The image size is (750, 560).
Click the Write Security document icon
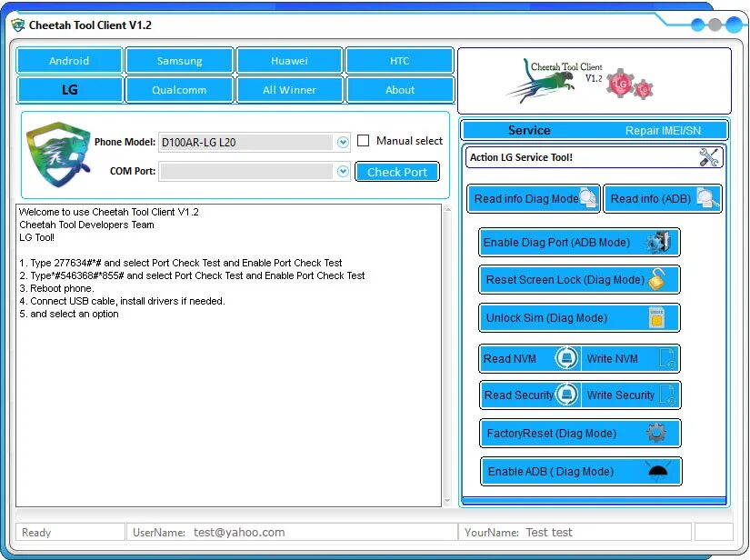tap(667, 395)
